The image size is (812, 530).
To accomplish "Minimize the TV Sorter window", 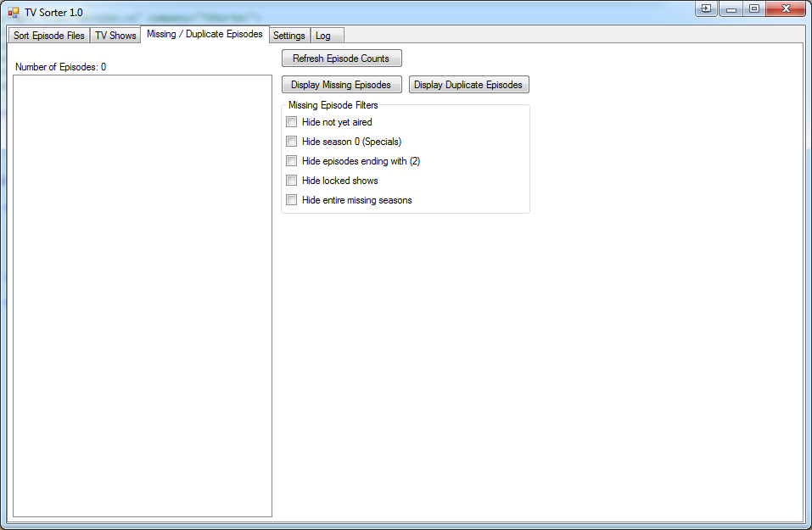I will tap(731, 8).
